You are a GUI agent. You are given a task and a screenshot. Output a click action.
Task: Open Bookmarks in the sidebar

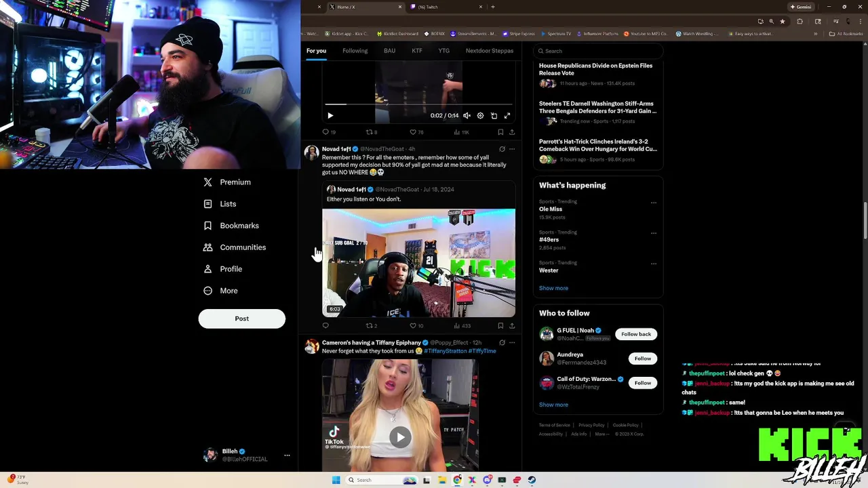[231, 226]
